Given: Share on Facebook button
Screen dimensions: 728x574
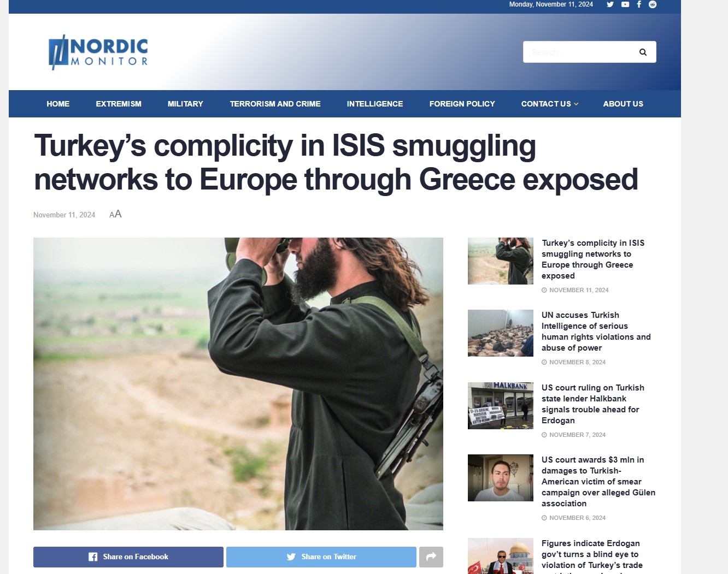Looking at the screenshot, I should 128,557.
